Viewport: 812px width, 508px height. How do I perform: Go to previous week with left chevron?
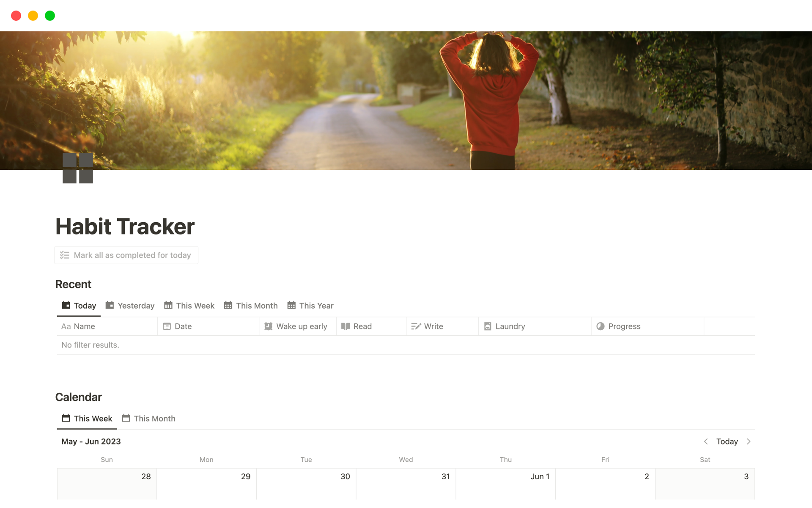point(706,442)
